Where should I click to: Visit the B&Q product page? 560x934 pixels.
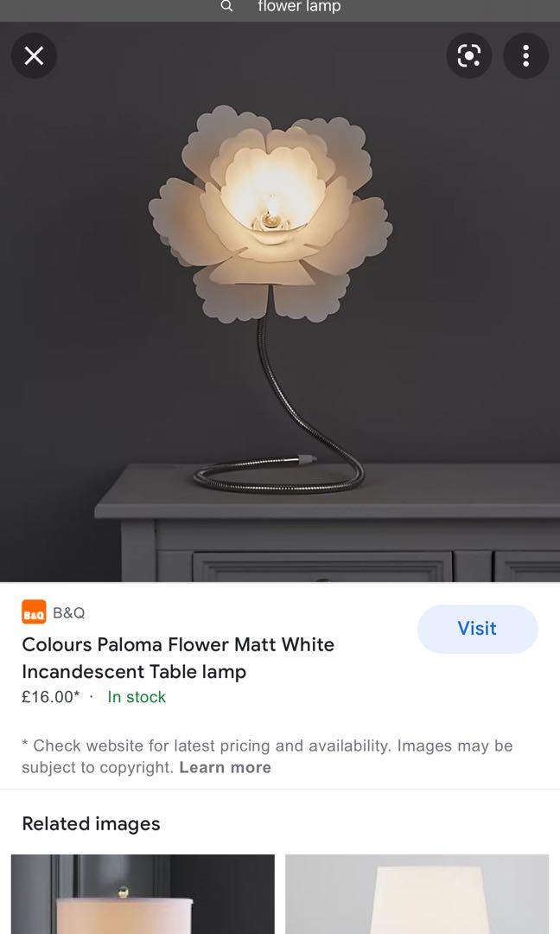coord(477,629)
